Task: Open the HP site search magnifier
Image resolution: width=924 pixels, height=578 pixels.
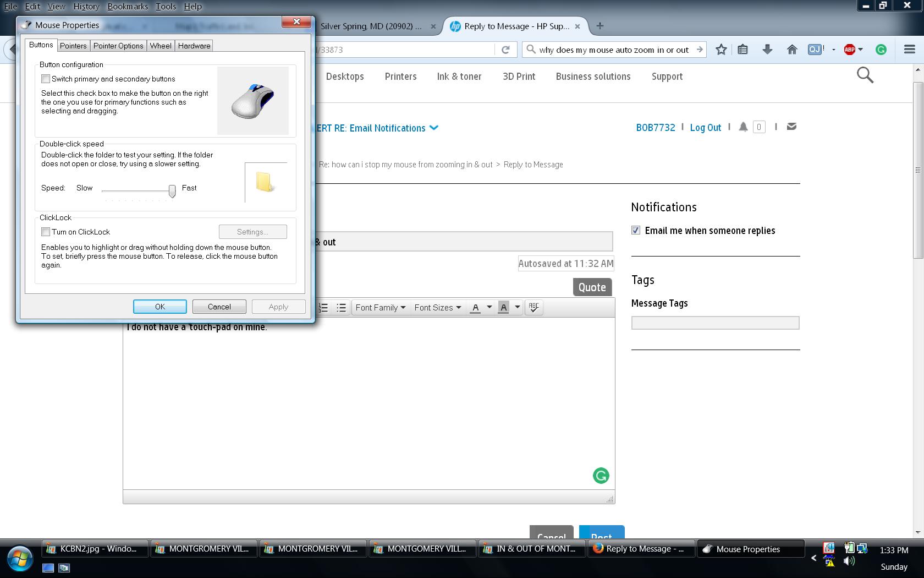Action: coord(865,75)
